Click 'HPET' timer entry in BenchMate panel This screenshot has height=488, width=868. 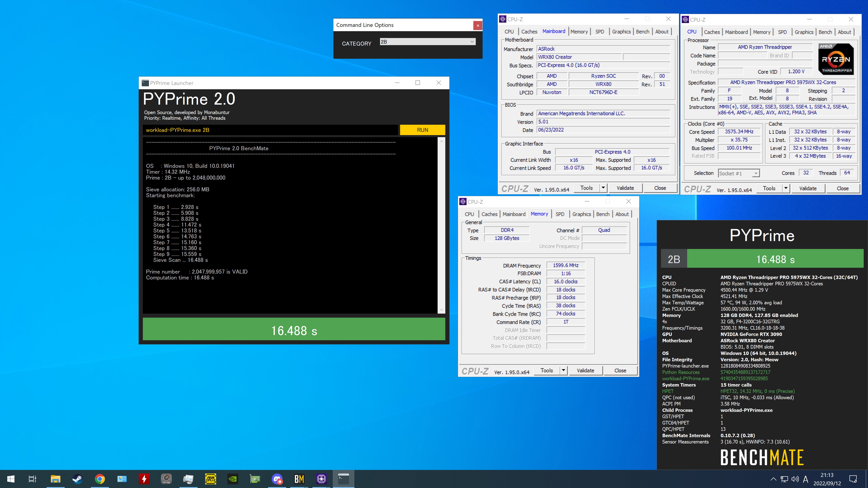pyautogui.click(x=668, y=391)
